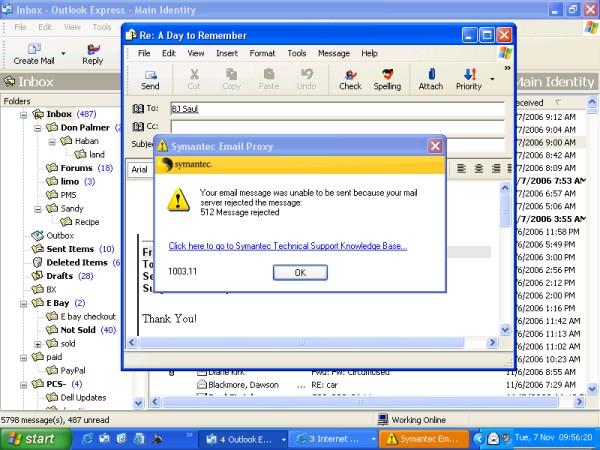Screen dimensions: 600x450
Task: Click the Copy icon in compose toolbar
Action: pos(232,80)
